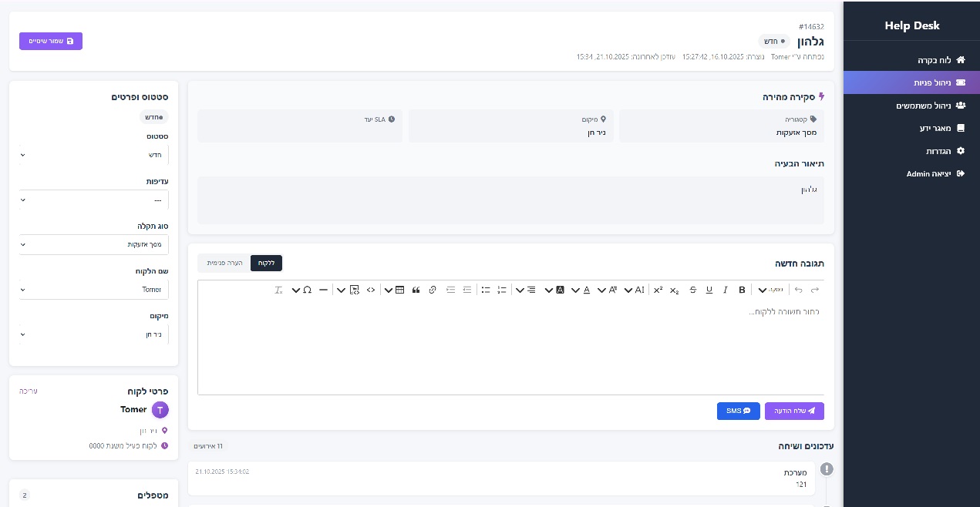This screenshot has height=507, width=980.
Task: Expand the סוג תקלה dropdown
Action: [x=93, y=244]
